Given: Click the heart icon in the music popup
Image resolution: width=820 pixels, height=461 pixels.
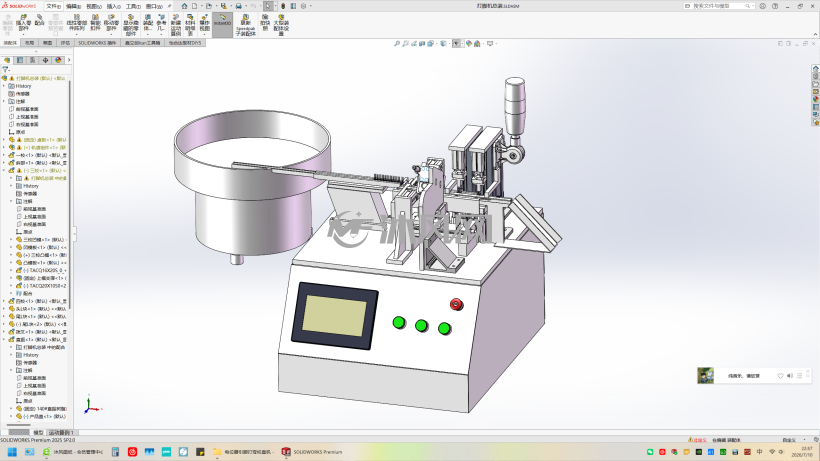Looking at the screenshot, I should click(x=780, y=376).
